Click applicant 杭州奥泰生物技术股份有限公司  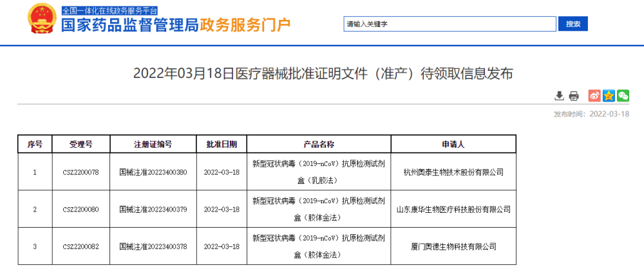[453, 172]
